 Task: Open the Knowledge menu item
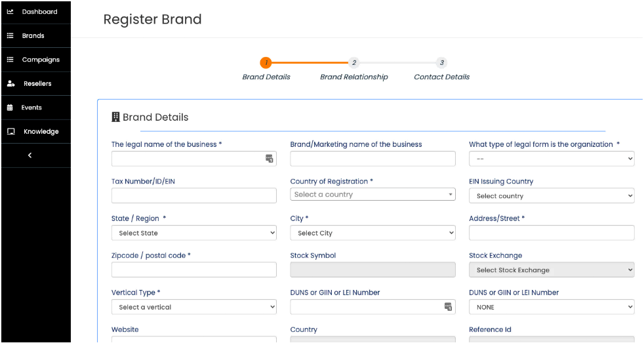[35, 131]
